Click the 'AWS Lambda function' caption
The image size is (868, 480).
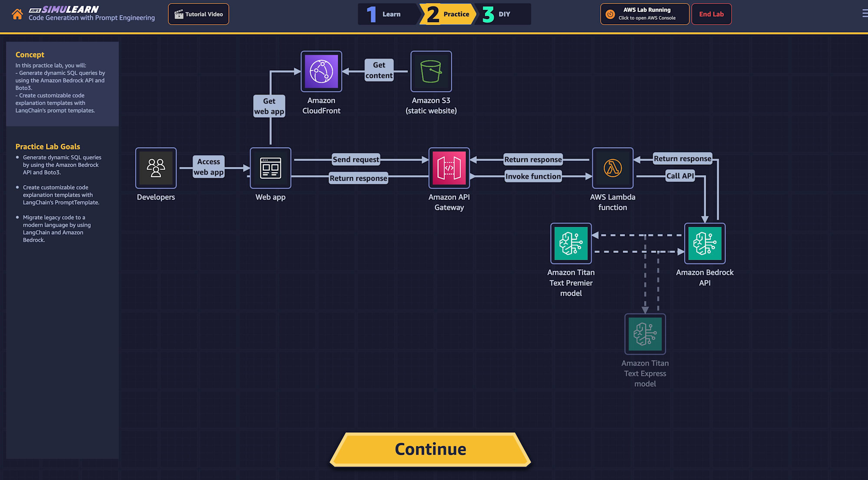click(613, 202)
